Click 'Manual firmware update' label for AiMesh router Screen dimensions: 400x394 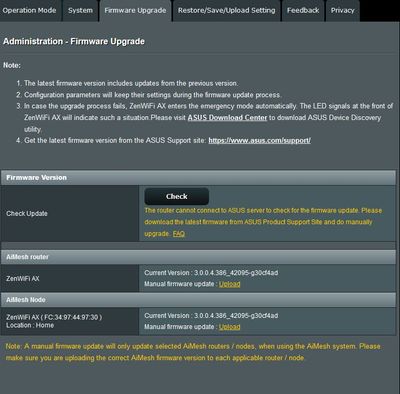(x=181, y=284)
